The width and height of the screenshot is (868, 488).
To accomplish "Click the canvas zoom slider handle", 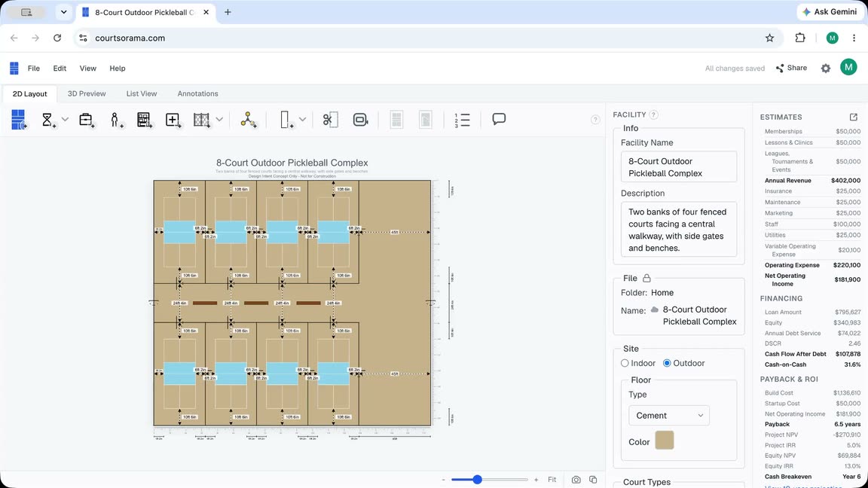I will [477, 480].
